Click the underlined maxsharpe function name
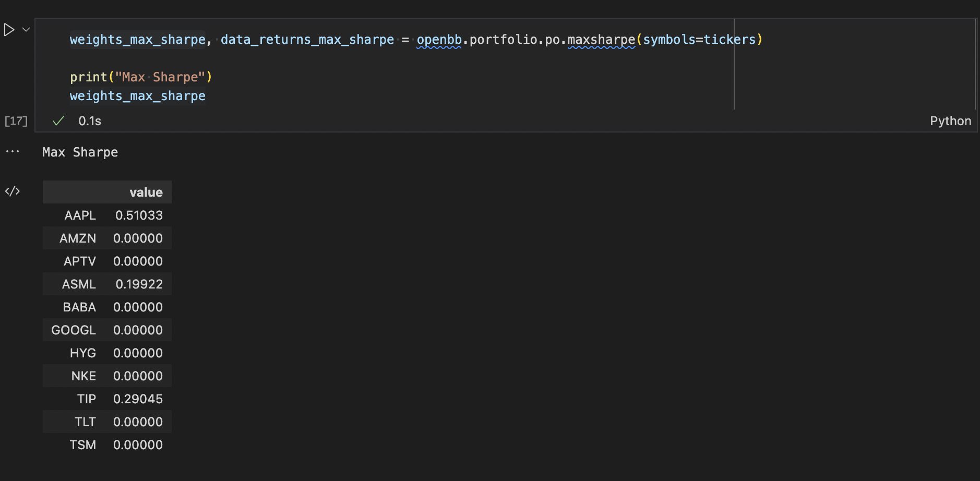 602,39
